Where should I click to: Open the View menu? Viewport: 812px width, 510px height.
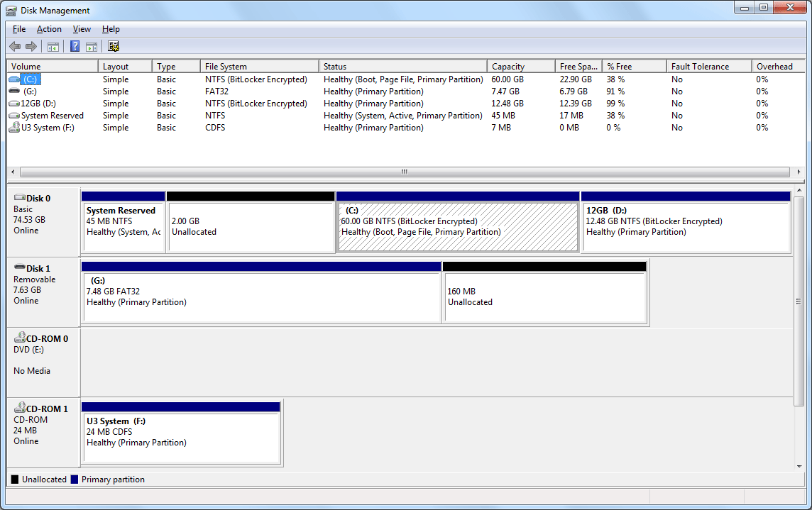pyautogui.click(x=82, y=29)
